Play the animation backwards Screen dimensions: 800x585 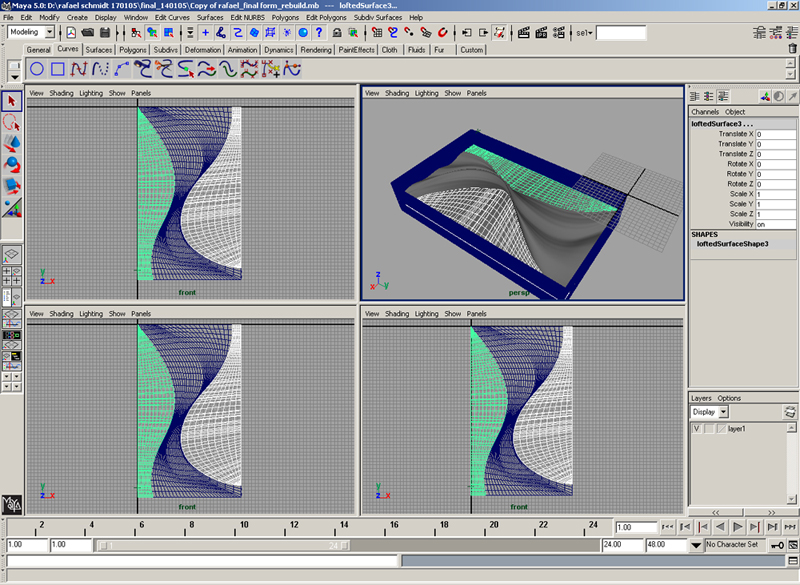[x=720, y=527]
